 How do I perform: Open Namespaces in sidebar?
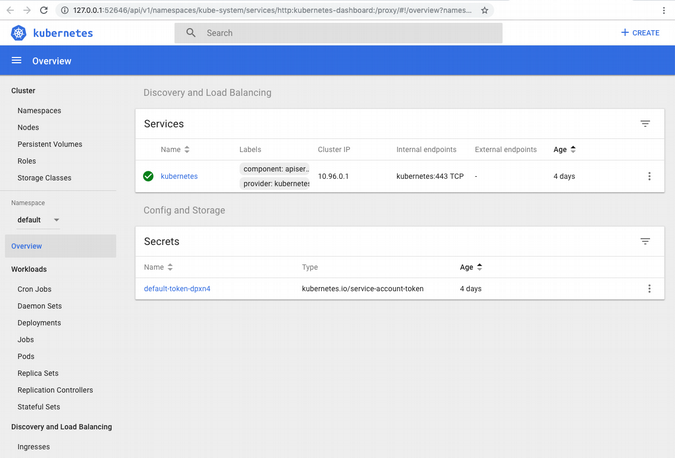[39, 111]
